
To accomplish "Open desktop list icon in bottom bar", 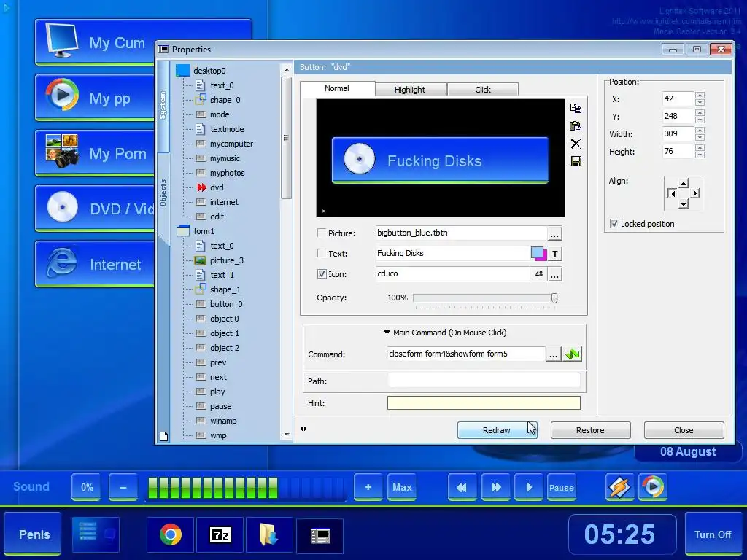I will point(96,534).
